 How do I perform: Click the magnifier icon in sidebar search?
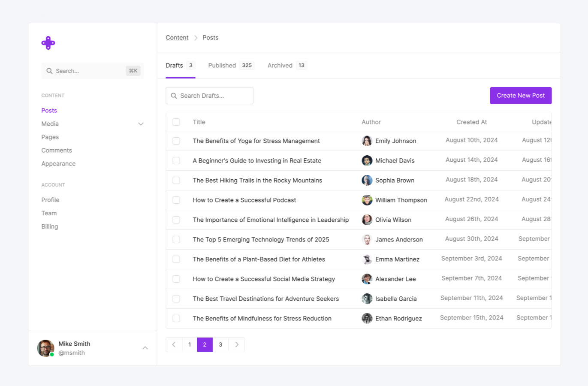[49, 71]
